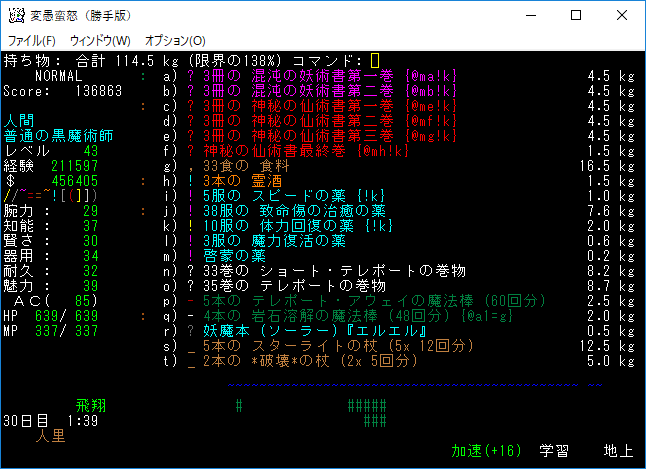This screenshot has width=646, height=469.
Task: Pick item n) ショート・テレポートの巻物
Action: pos(305,271)
